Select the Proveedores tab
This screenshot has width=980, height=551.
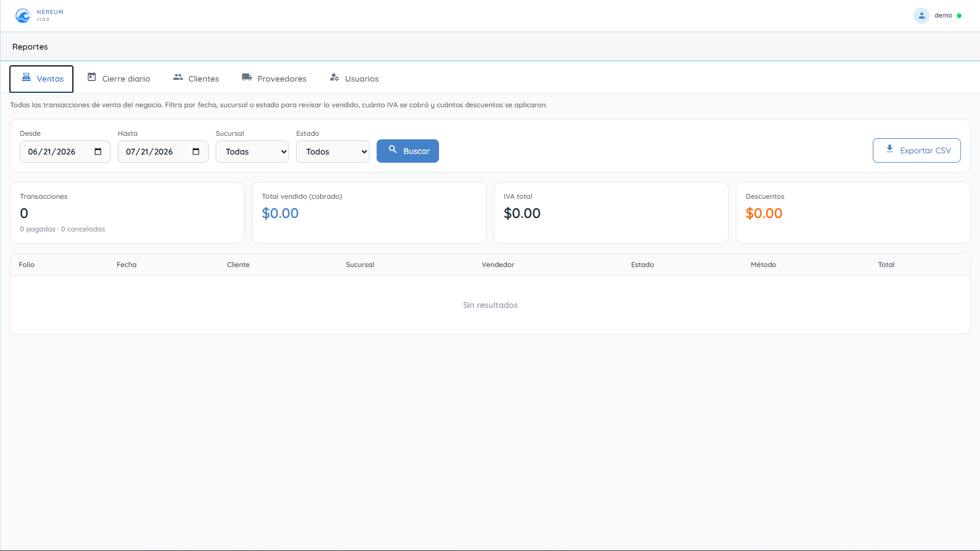(x=274, y=79)
